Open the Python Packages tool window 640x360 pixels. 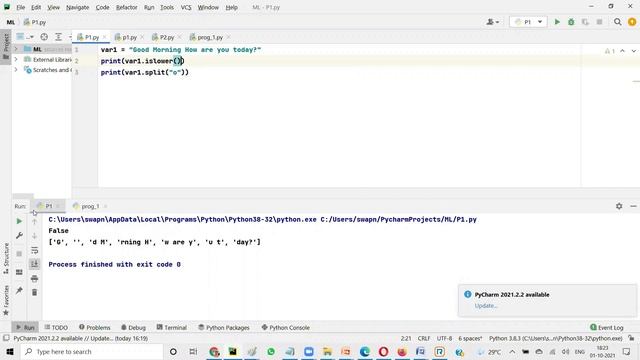pos(224,327)
